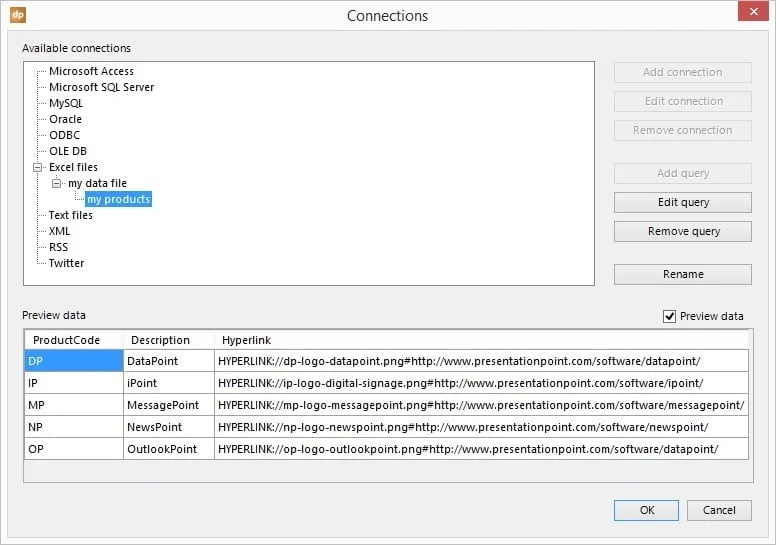Select the DP product code cell
Viewport: 776px width, 545px height.
pyautogui.click(x=74, y=361)
